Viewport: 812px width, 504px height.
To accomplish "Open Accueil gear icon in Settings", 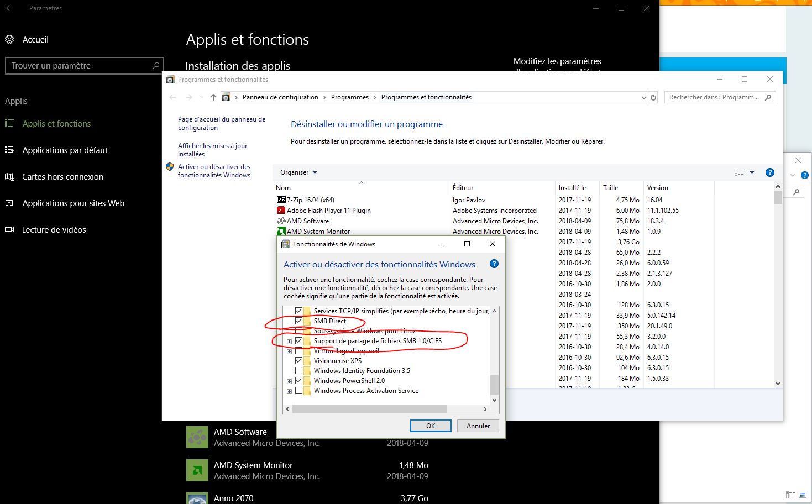I will point(9,40).
